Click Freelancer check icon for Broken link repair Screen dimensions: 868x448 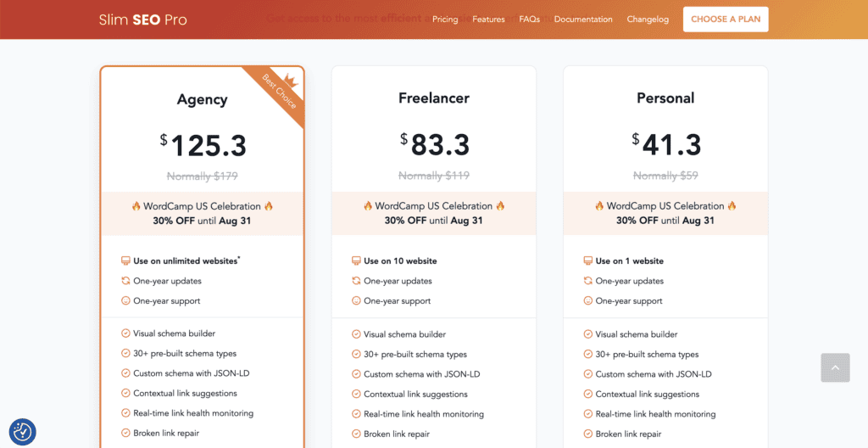(356, 434)
